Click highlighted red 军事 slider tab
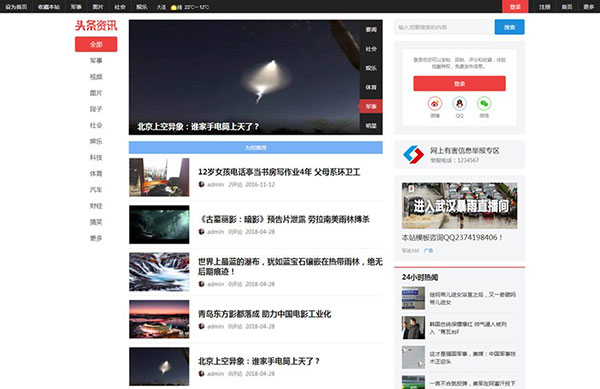This screenshot has height=389, width=600. pyautogui.click(x=371, y=106)
